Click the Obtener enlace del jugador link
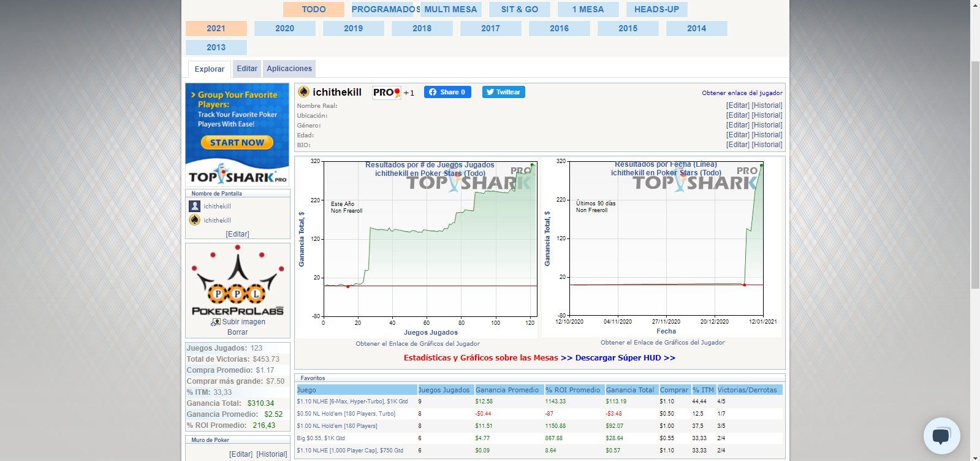The width and height of the screenshot is (980, 461). [x=742, y=93]
